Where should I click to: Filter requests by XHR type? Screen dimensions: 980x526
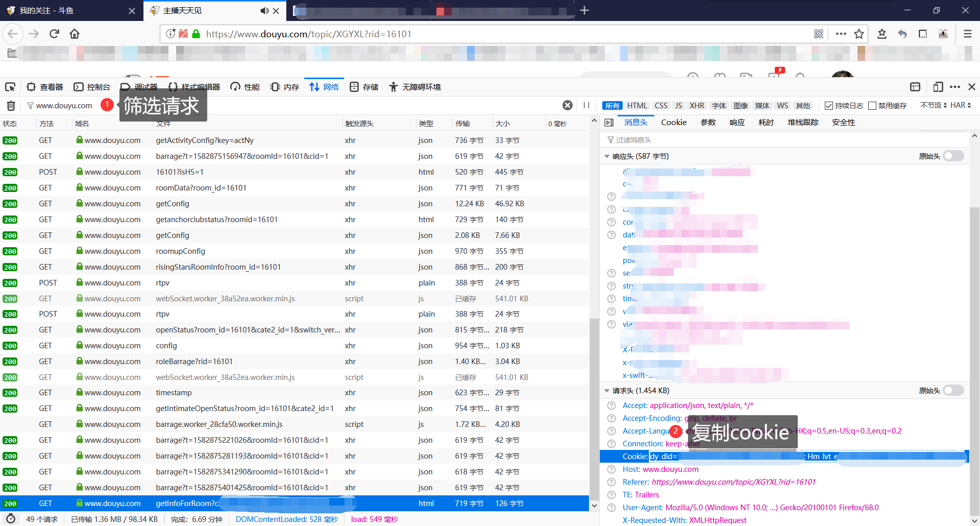[697, 106]
